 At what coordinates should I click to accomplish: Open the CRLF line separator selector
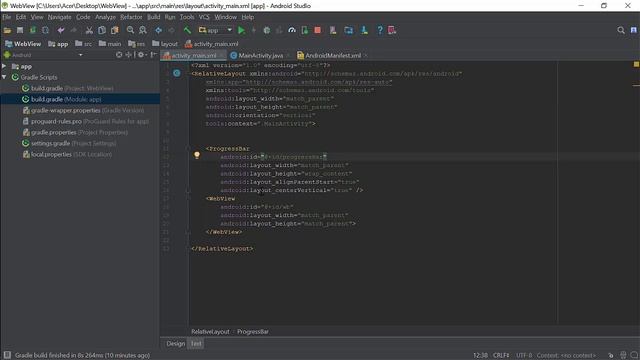pos(501,355)
